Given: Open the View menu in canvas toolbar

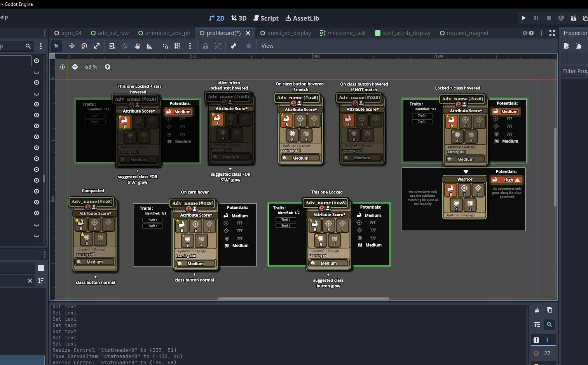Looking at the screenshot, I should (x=267, y=46).
